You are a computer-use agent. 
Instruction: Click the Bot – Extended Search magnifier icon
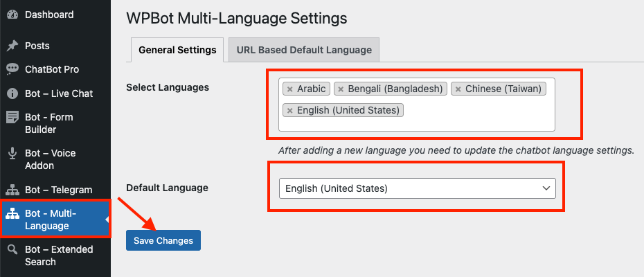(x=12, y=249)
